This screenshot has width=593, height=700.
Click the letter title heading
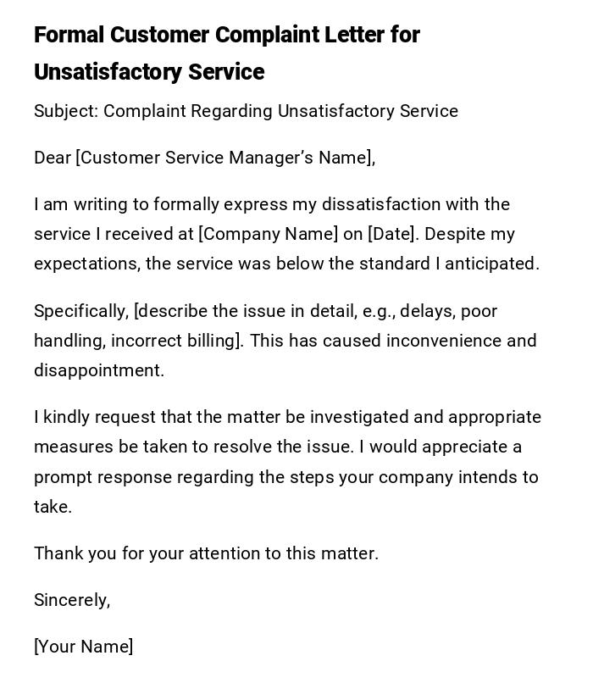pos(227,53)
